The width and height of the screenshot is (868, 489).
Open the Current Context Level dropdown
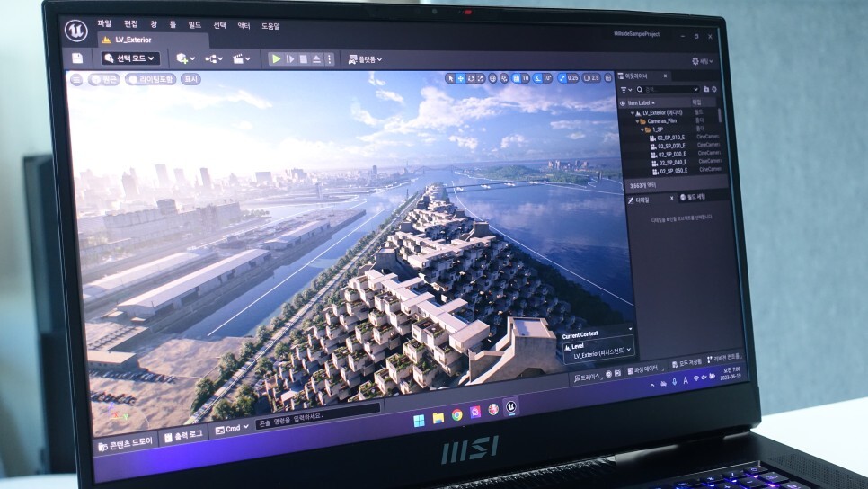click(598, 351)
